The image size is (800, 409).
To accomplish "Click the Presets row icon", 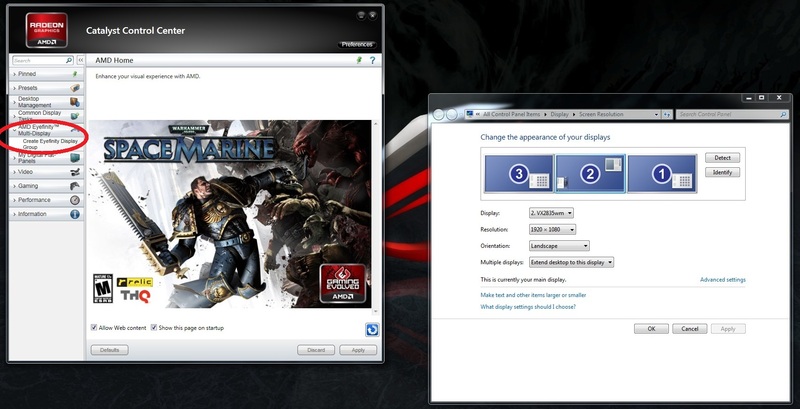I will pyautogui.click(x=75, y=88).
